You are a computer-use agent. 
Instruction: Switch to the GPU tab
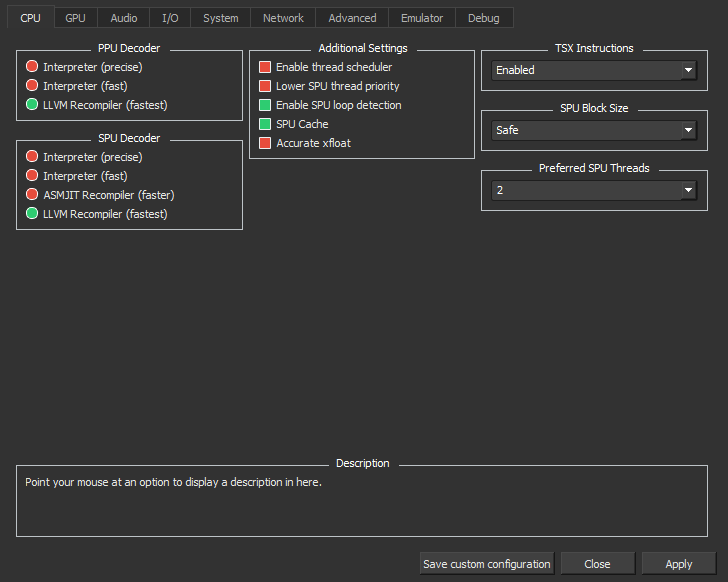point(75,18)
